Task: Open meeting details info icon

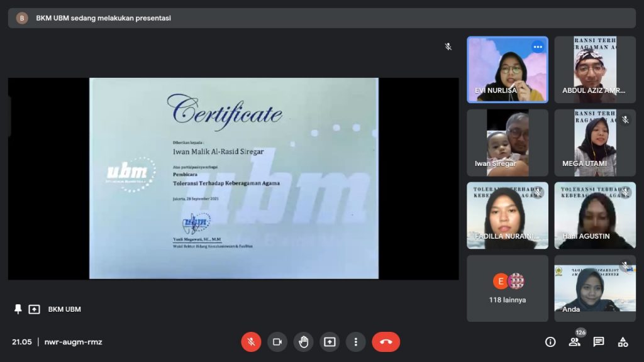Action: 550,342
